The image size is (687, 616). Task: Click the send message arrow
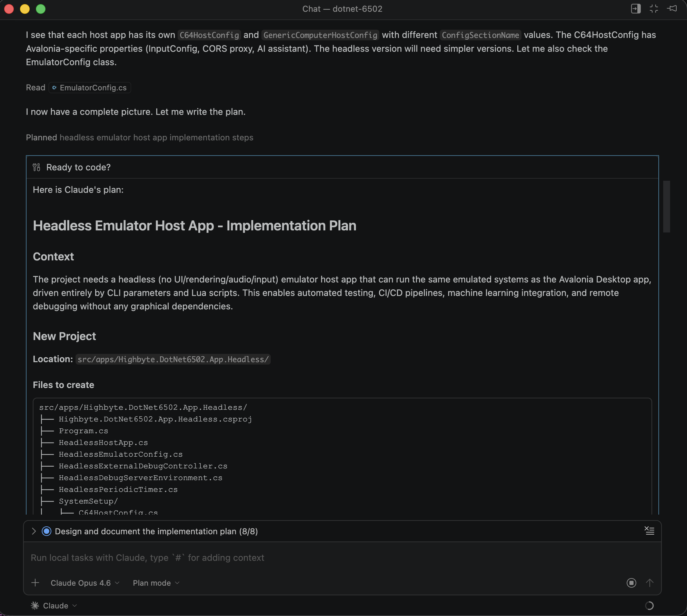click(x=649, y=583)
